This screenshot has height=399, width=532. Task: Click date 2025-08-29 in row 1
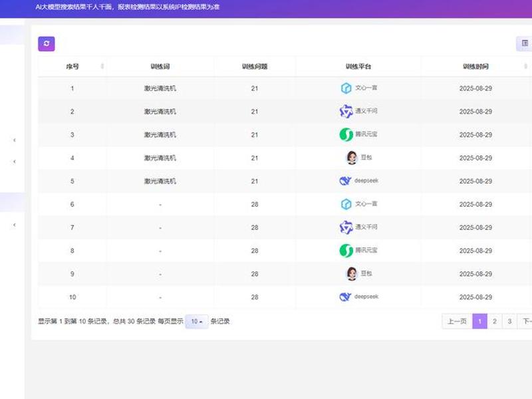(475, 88)
